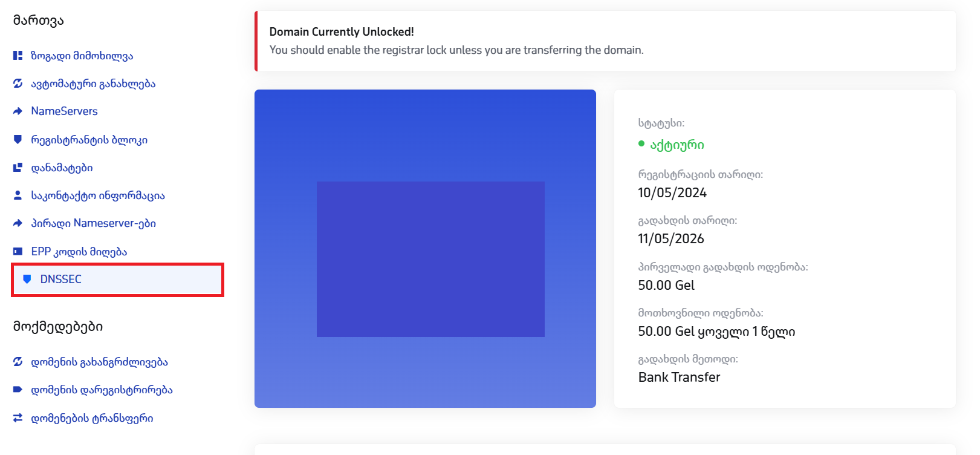This screenshot has height=455, width=980.
Task: Click the DNSSEC shield icon
Action: pos(27,279)
